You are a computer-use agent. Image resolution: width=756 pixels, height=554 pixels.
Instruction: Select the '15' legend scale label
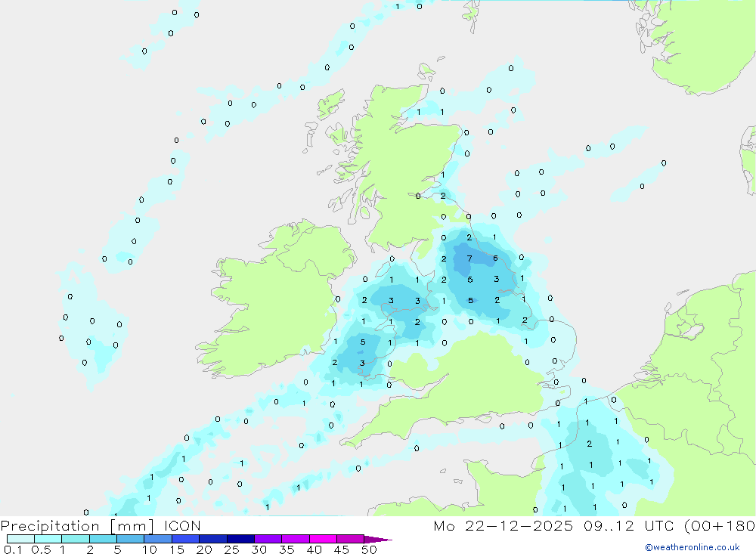click(177, 549)
